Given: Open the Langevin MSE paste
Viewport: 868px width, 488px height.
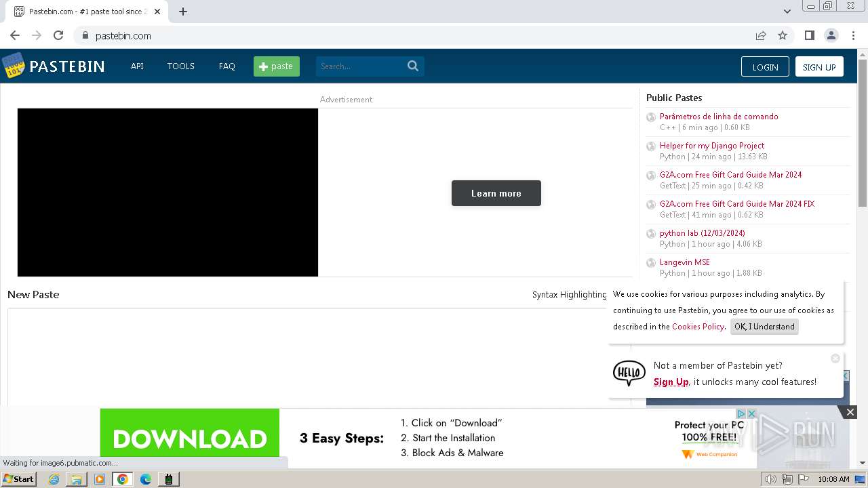Looking at the screenshot, I should click(685, 262).
